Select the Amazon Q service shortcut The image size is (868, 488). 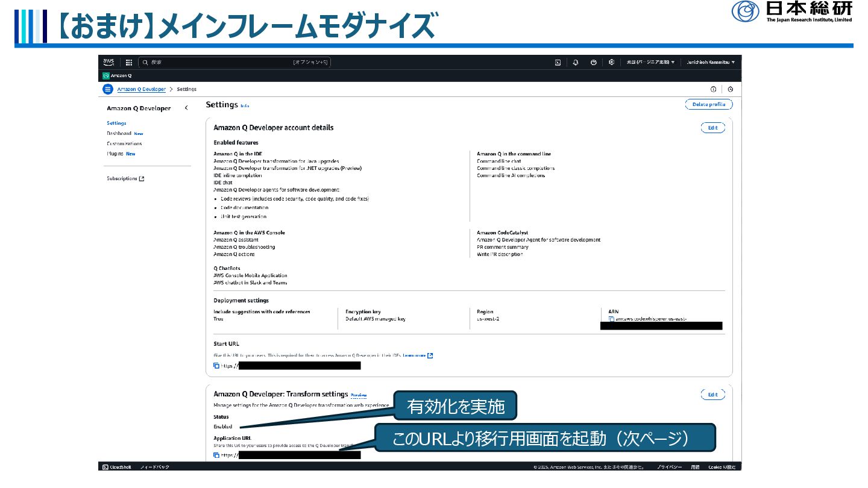coord(117,76)
